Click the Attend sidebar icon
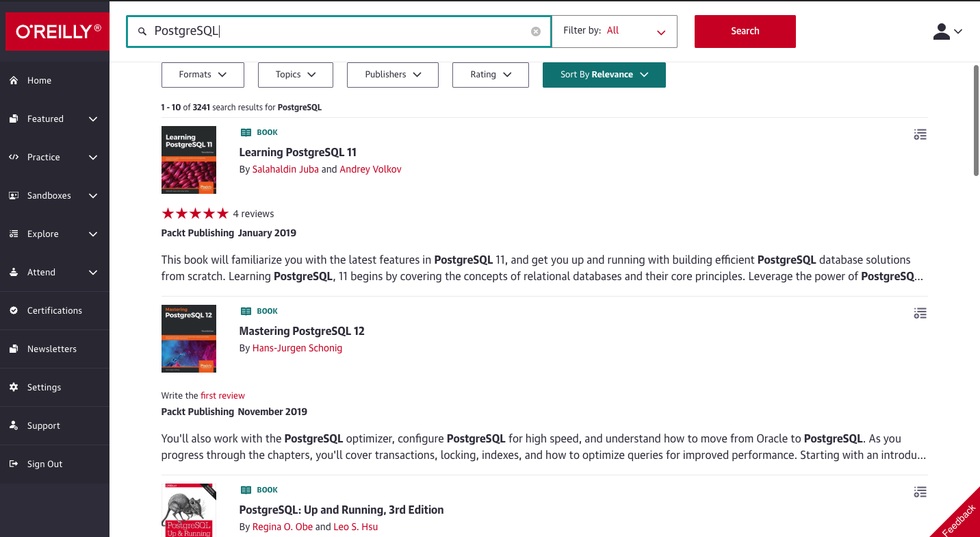The width and height of the screenshot is (980, 537). tap(14, 272)
